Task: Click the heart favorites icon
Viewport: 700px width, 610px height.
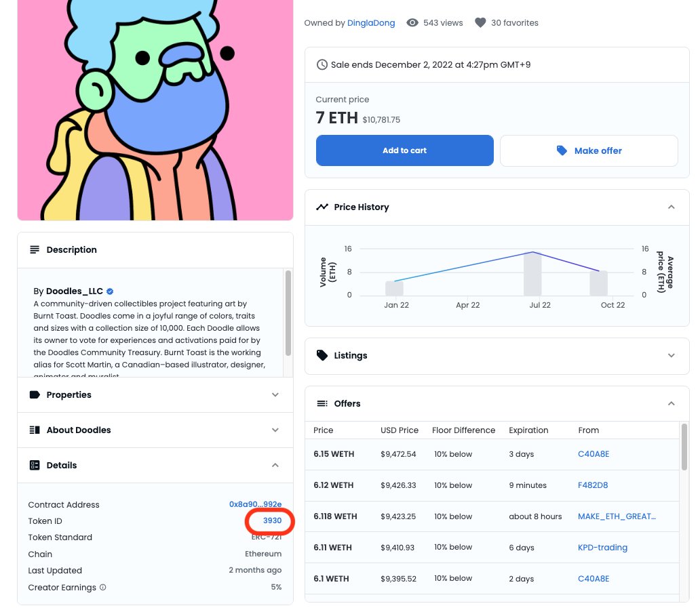Action: coord(480,23)
